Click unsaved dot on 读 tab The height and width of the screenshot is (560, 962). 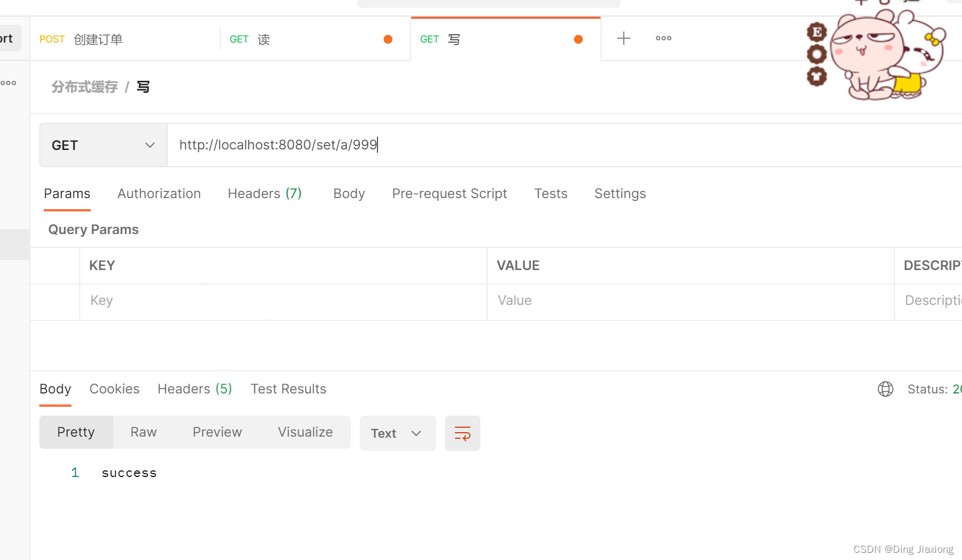point(388,39)
